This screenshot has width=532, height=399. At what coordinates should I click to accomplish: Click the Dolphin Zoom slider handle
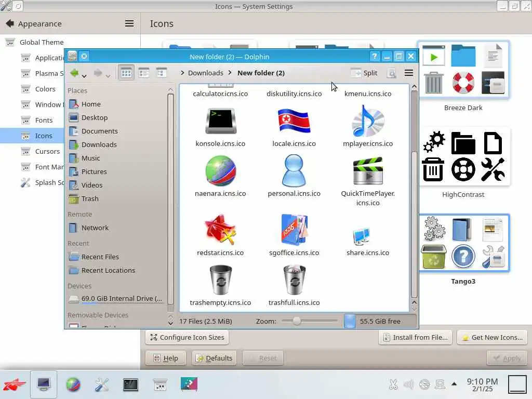[297, 321]
